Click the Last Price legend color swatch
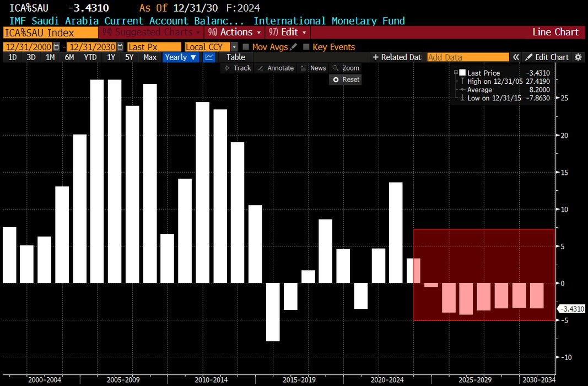The image size is (588, 386). (x=462, y=73)
